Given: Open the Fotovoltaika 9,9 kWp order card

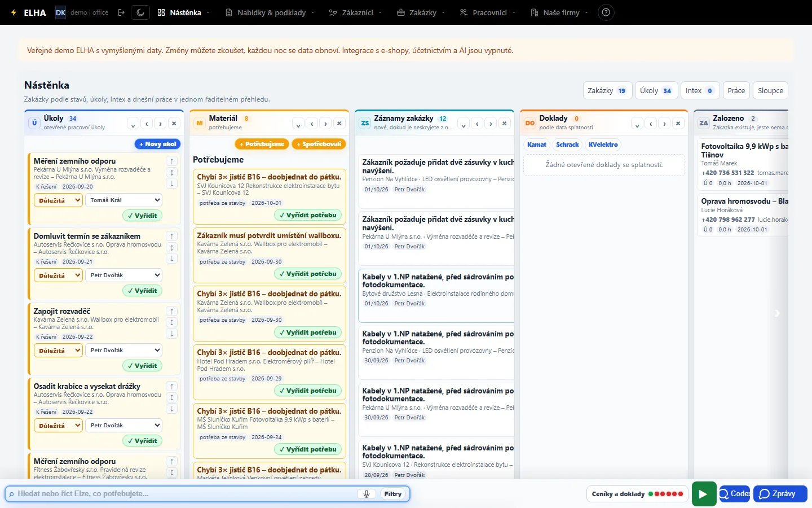Looking at the screenshot, I should (742, 164).
